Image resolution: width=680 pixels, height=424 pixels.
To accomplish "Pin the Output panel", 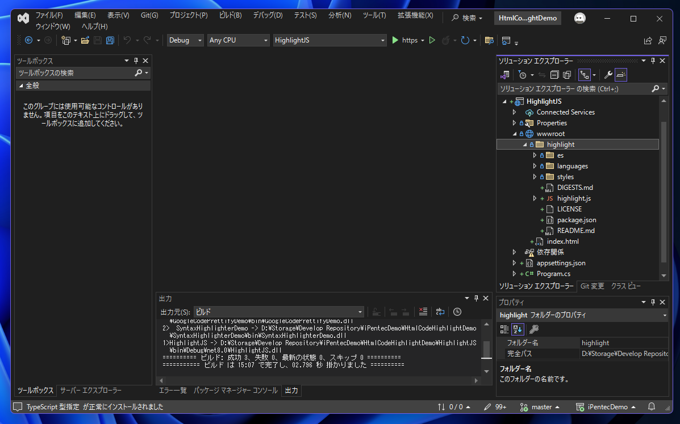I will [476, 298].
